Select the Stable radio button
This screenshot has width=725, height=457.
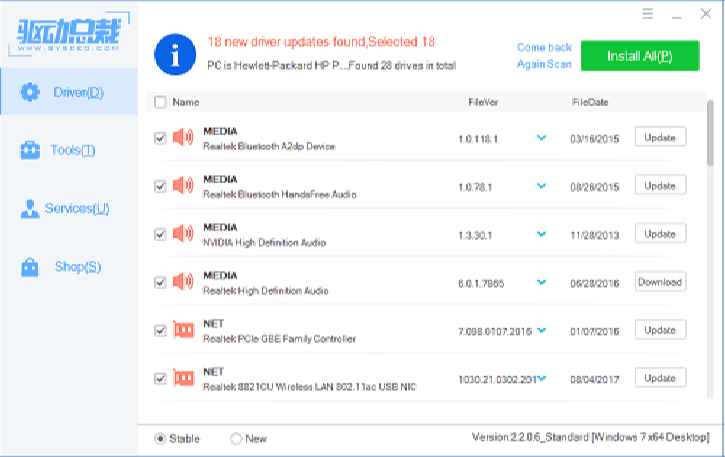(160, 438)
